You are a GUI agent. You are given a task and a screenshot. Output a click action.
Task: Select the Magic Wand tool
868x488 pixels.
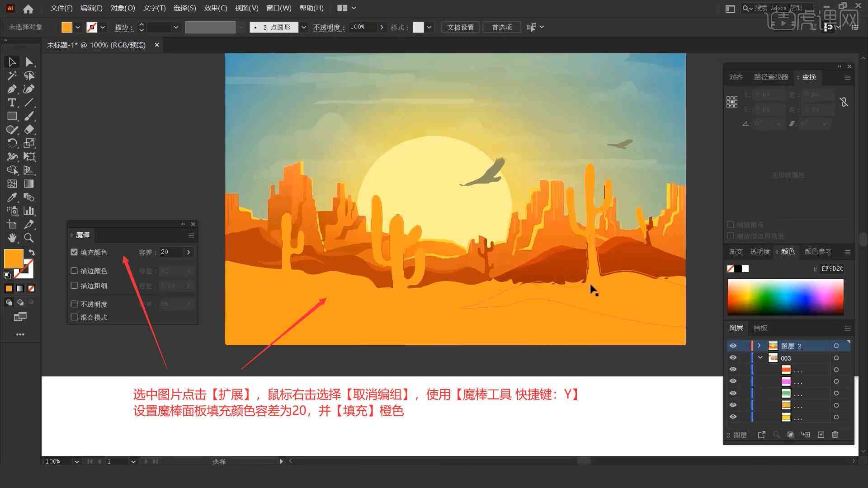11,75
